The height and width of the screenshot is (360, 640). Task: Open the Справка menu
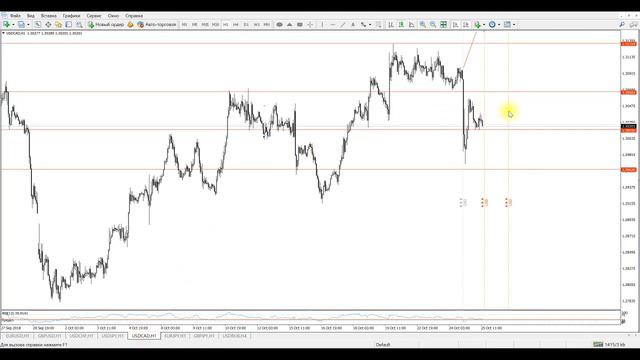134,16
